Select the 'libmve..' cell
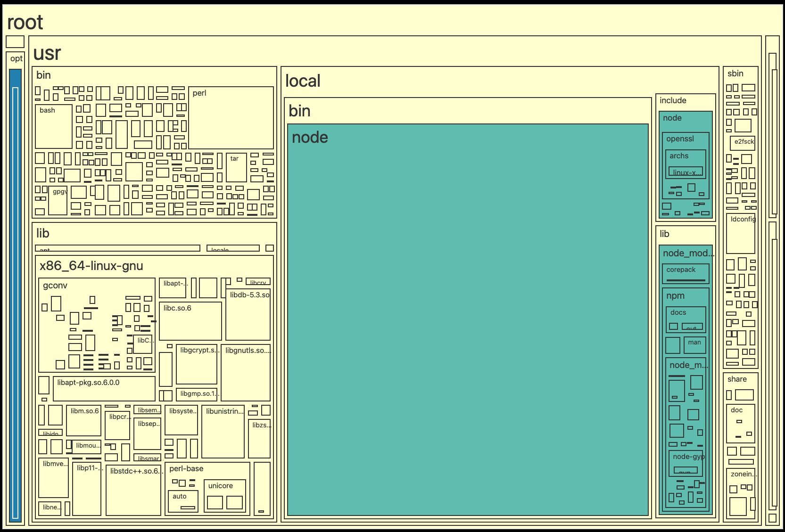 click(54, 478)
